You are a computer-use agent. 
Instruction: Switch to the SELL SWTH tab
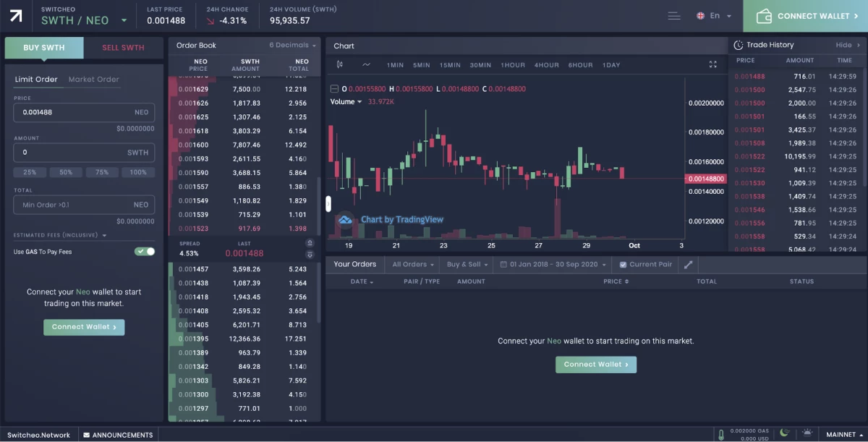tap(123, 48)
